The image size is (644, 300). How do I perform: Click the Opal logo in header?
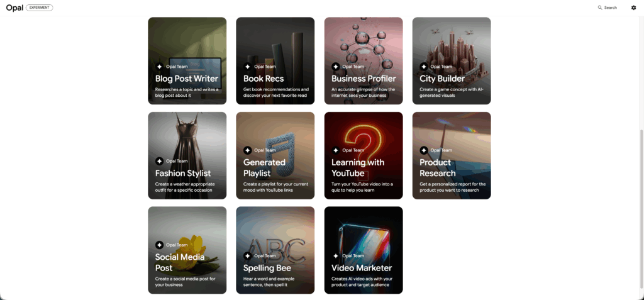(x=14, y=8)
